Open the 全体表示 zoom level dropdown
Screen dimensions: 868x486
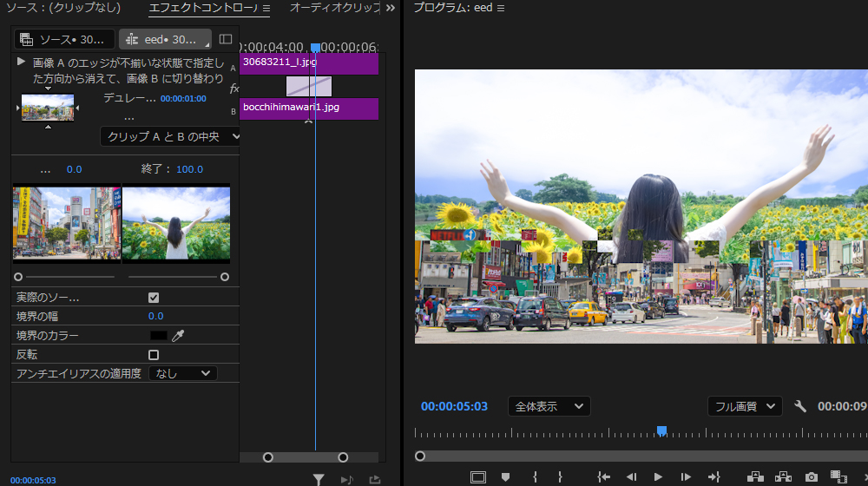click(549, 407)
